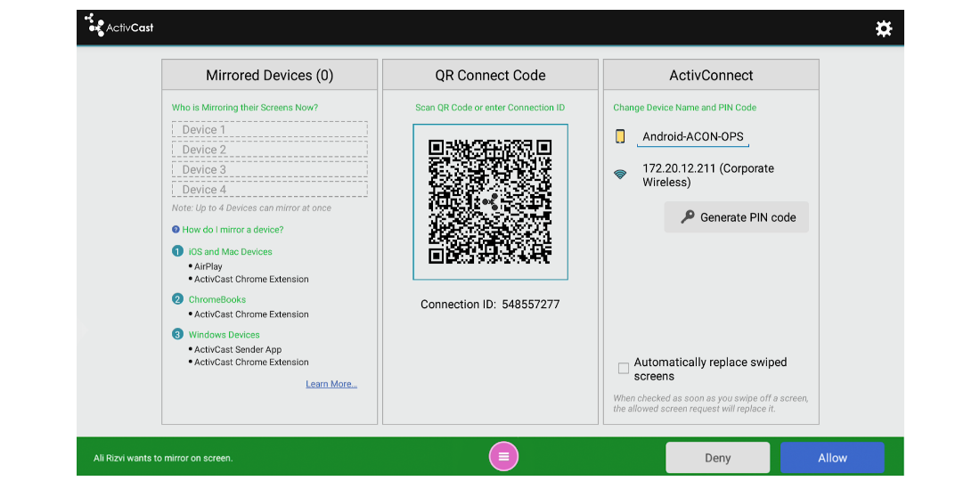Click ChromeBooks heading

pos(216,299)
